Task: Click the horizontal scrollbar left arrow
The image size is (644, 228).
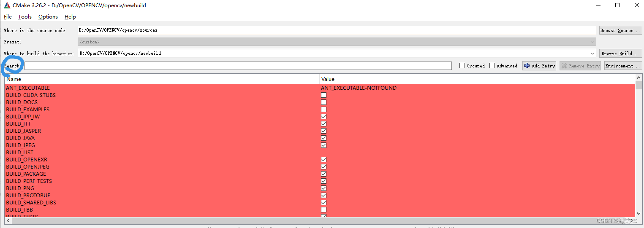Action: click(8, 220)
